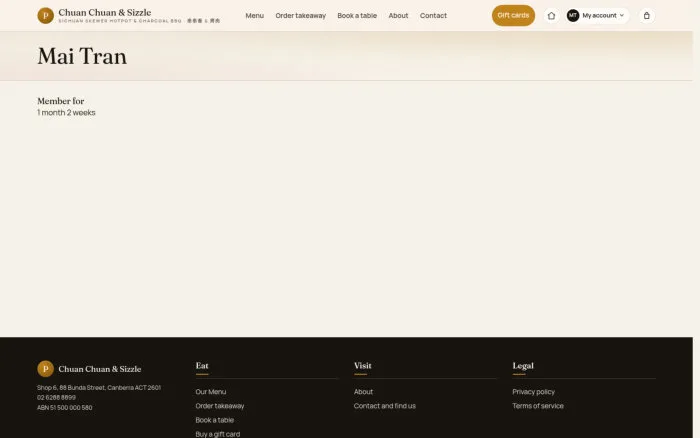700x438 pixels.
Task: Click the footer Chuan Chuan & Sizzle name
Action: tap(100, 369)
